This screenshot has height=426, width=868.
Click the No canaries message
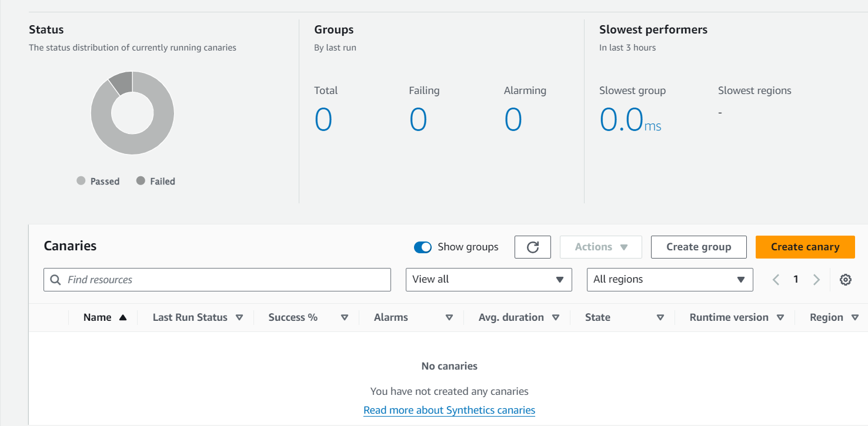(449, 366)
